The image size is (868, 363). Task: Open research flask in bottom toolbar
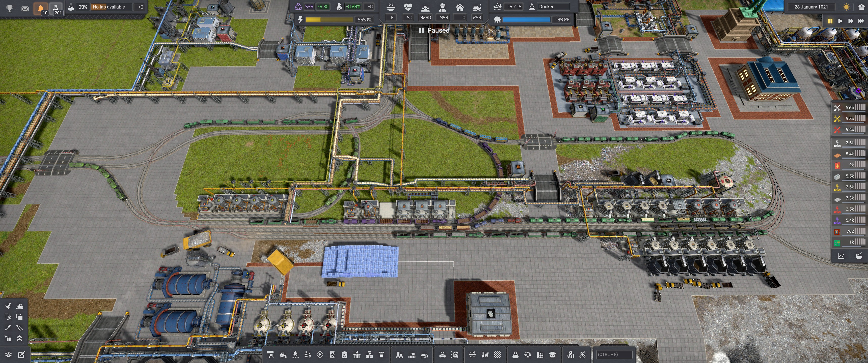[515, 354]
